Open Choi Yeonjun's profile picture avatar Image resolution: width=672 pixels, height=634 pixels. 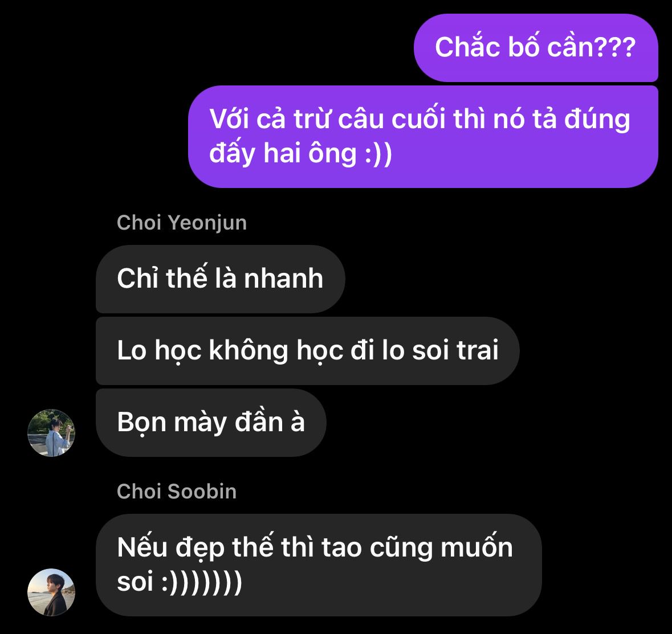51,433
